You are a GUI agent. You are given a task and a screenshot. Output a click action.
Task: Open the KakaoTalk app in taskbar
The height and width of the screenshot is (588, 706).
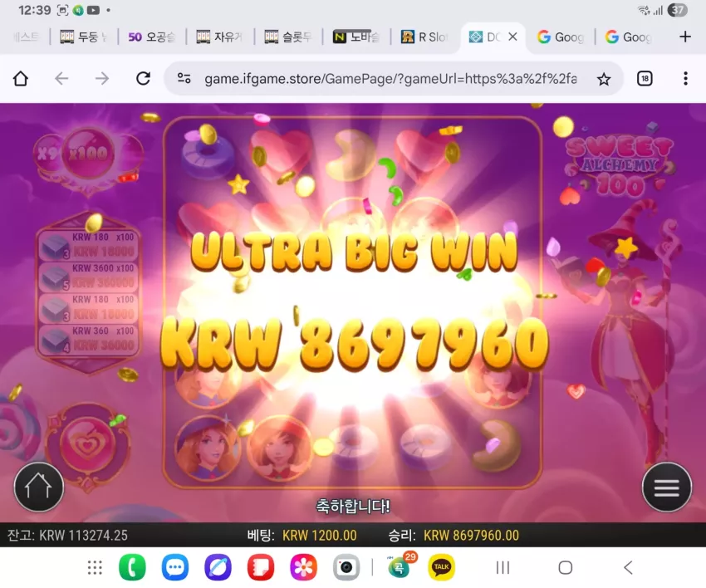441,567
